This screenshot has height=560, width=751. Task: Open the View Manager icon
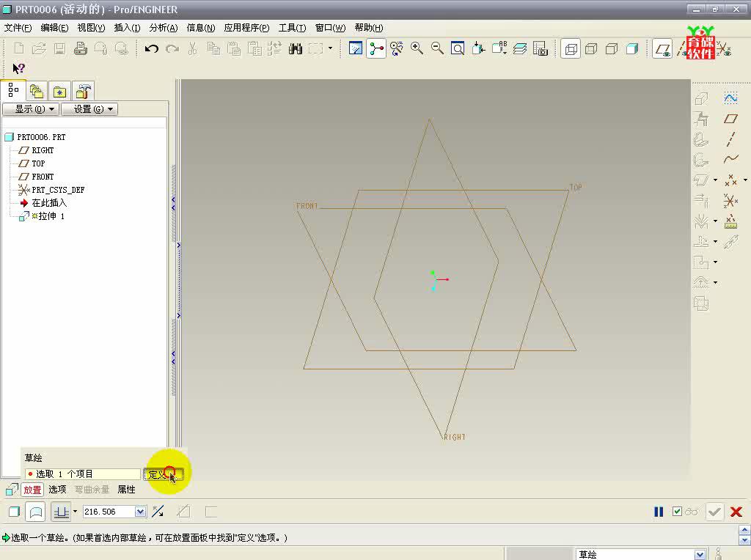541,48
